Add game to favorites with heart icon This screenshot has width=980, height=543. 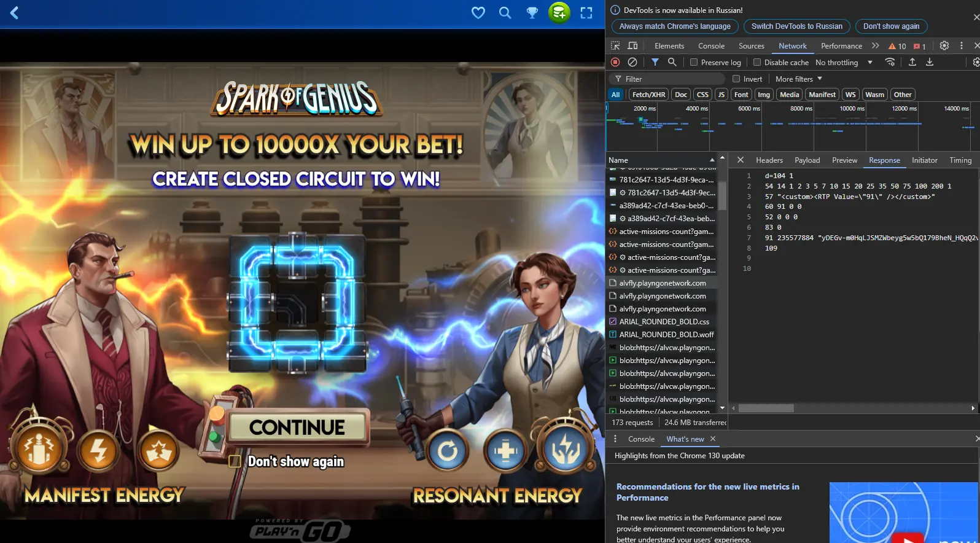coord(478,13)
